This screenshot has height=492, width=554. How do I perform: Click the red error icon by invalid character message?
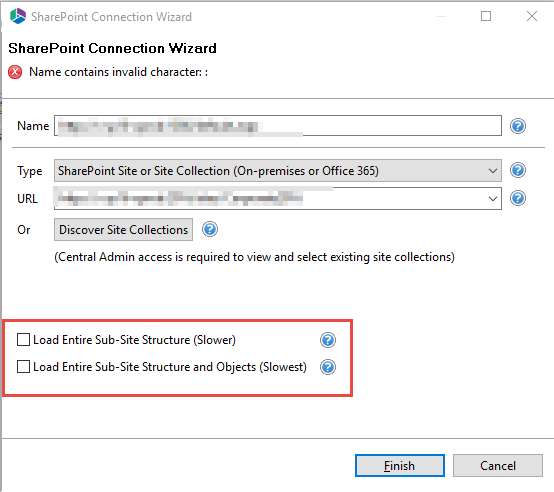pos(15,72)
